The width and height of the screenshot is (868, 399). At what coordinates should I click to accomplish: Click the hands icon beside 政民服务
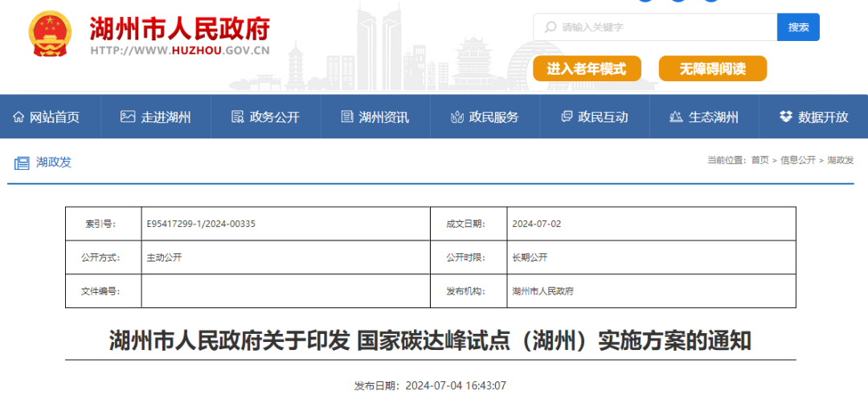[457, 117]
